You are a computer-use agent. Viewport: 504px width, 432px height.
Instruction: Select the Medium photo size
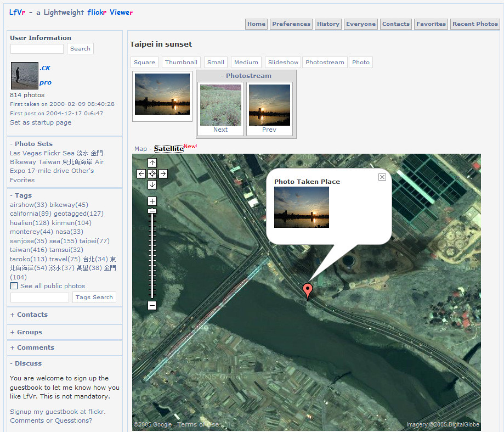(246, 62)
